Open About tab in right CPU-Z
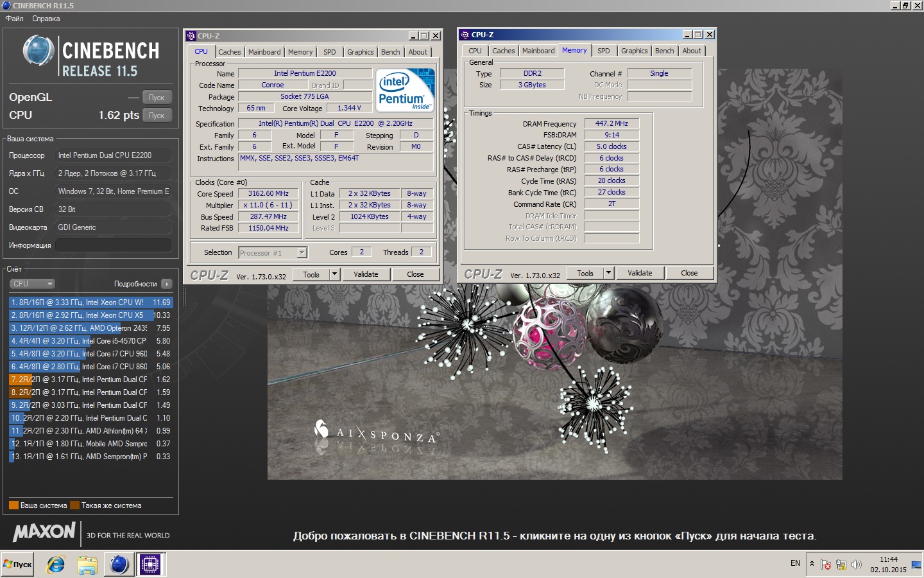924x578 pixels. pyautogui.click(x=692, y=51)
